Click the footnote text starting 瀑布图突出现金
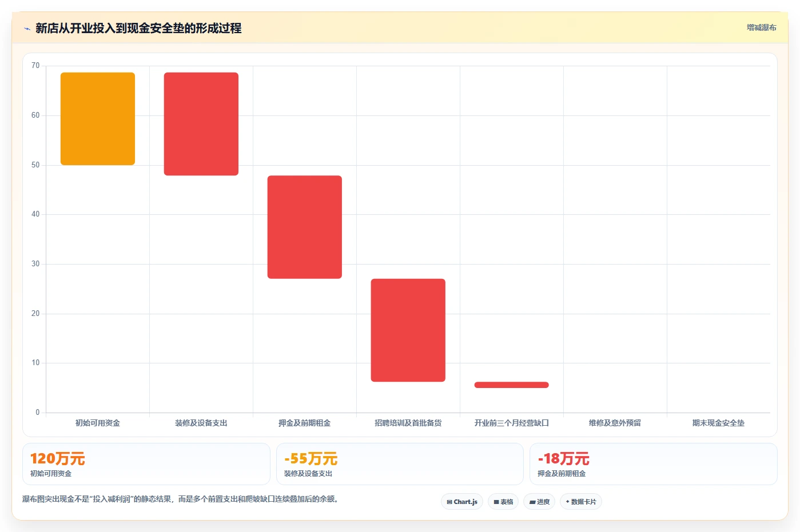The image size is (800, 532). (x=181, y=499)
